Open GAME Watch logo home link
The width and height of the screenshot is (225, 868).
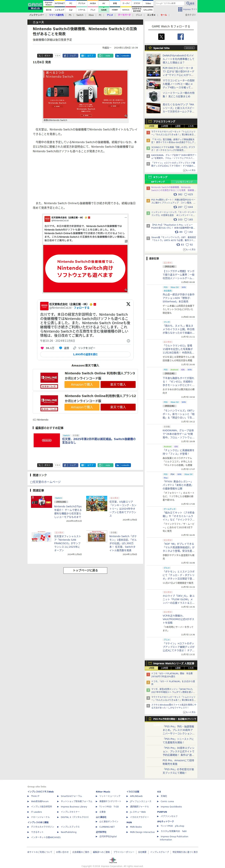click(35, 6)
